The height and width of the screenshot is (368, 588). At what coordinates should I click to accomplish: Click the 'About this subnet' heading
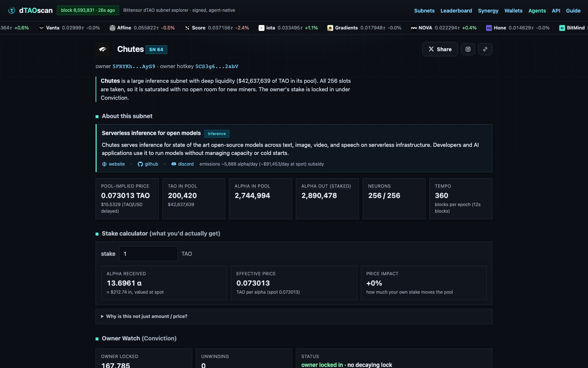[127, 116]
